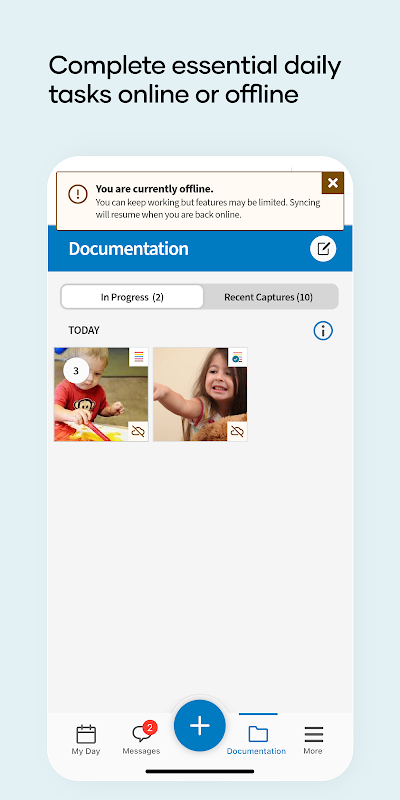The height and width of the screenshot is (800, 400).
Task: Tap the colored lines icon on boy photo
Action: pyautogui.click(x=139, y=357)
